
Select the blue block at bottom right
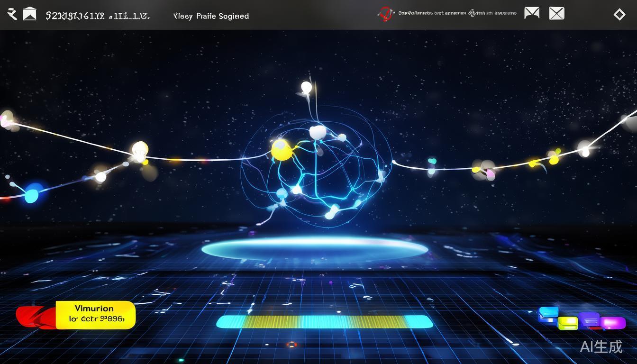click(x=548, y=313)
